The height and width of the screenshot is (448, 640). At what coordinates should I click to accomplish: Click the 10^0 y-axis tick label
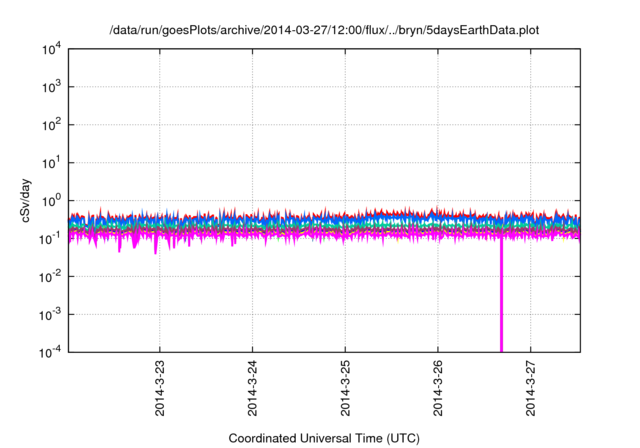click(x=51, y=201)
